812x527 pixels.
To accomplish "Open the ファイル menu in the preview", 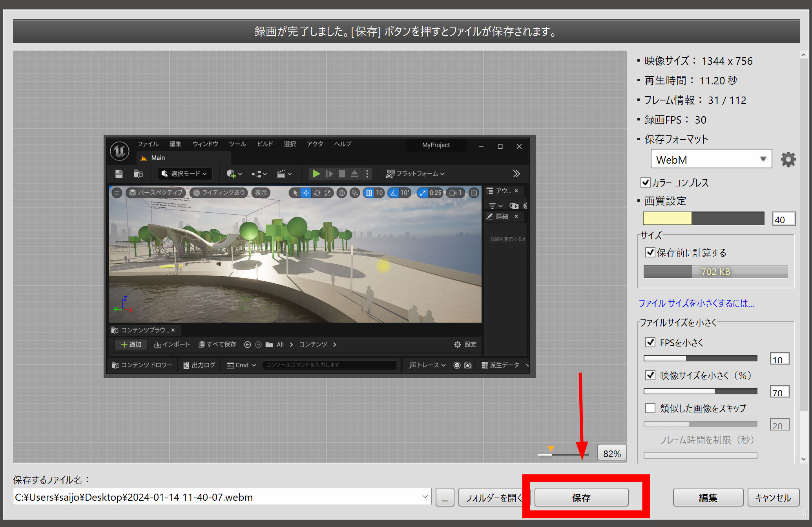I will (x=148, y=144).
